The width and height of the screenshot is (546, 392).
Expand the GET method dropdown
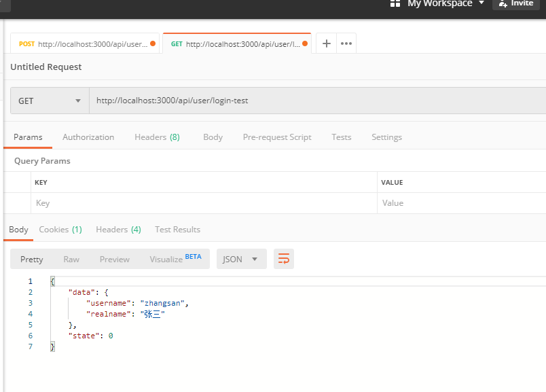point(50,101)
